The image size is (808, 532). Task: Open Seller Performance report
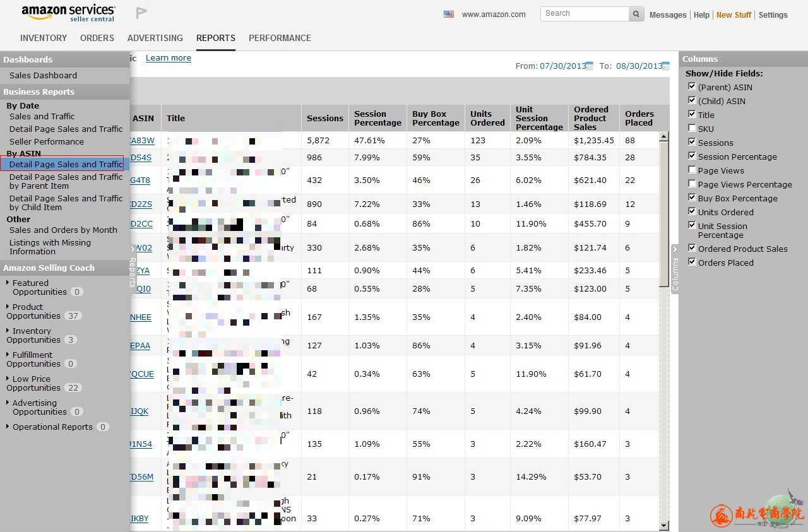click(x=47, y=141)
